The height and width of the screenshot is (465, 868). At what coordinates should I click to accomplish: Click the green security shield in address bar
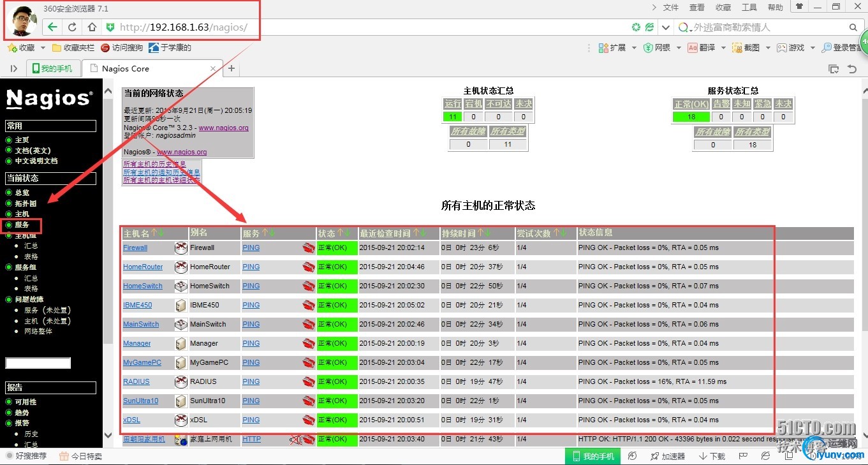pyautogui.click(x=110, y=27)
